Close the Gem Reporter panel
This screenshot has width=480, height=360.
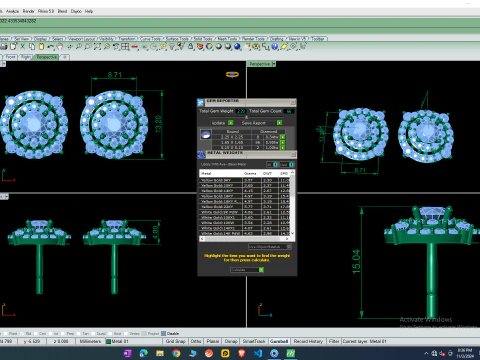click(x=293, y=102)
